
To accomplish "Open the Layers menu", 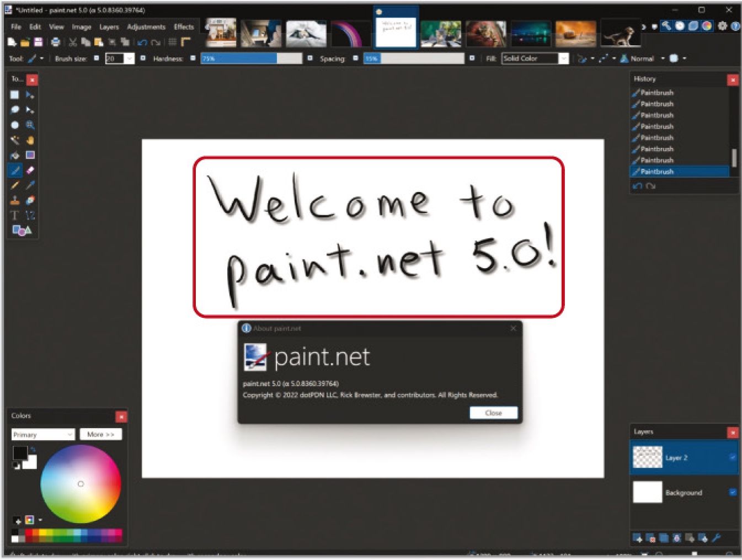I will click(109, 26).
